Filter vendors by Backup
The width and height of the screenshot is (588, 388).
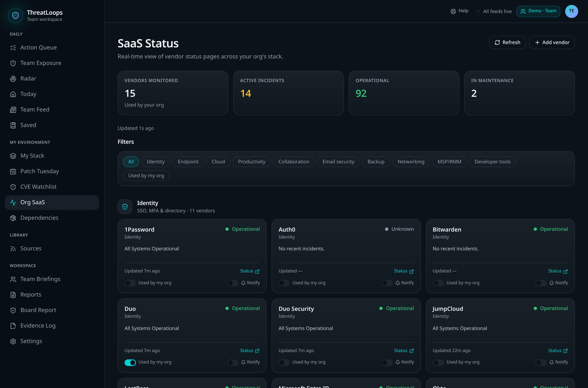point(376,162)
